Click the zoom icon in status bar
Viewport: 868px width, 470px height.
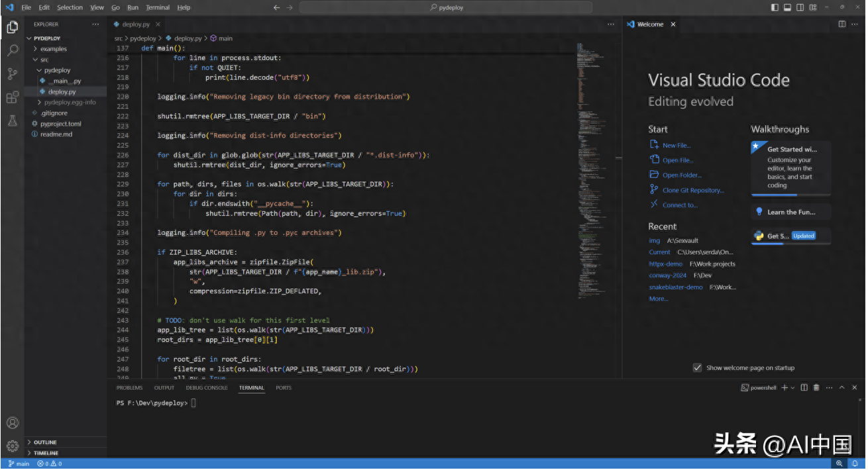840,464
